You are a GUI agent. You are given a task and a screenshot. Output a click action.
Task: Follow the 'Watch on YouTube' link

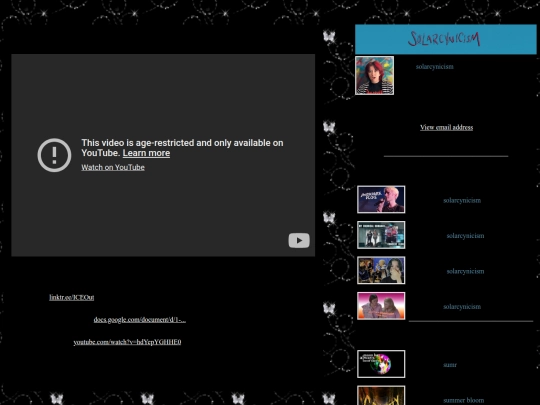click(113, 167)
